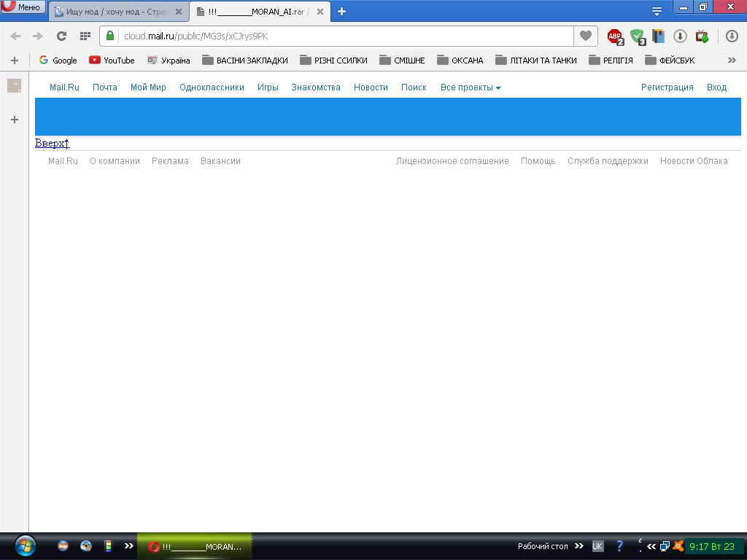Image resolution: width=747 pixels, height=560 pixels.
Task: Open the blue bookmarks book extension
Action: 659,36
